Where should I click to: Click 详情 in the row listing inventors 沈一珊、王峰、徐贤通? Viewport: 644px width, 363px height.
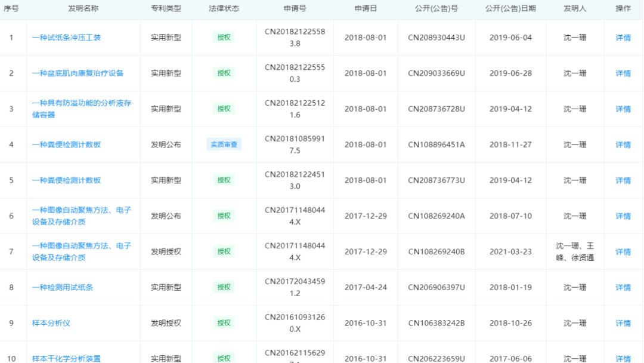click(623, 251)
